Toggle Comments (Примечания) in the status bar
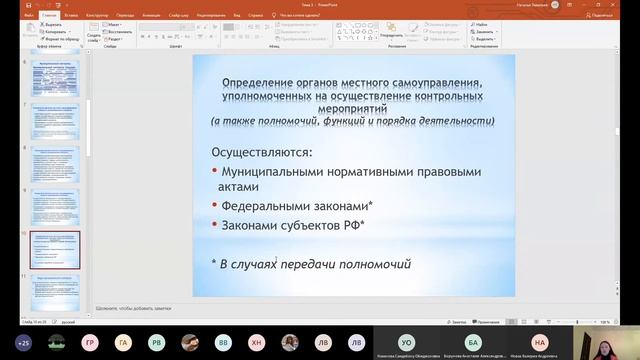Viewport: 640px width, 360px height. point(486,322)
